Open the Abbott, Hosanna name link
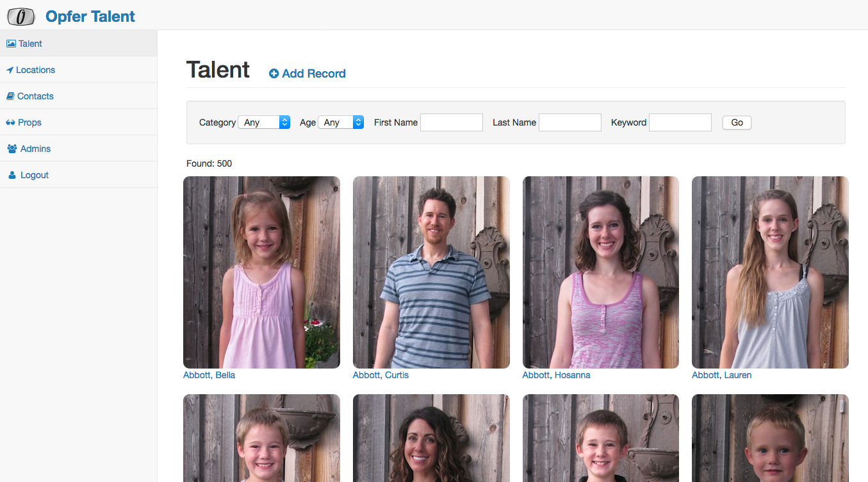 pos(556,375)
